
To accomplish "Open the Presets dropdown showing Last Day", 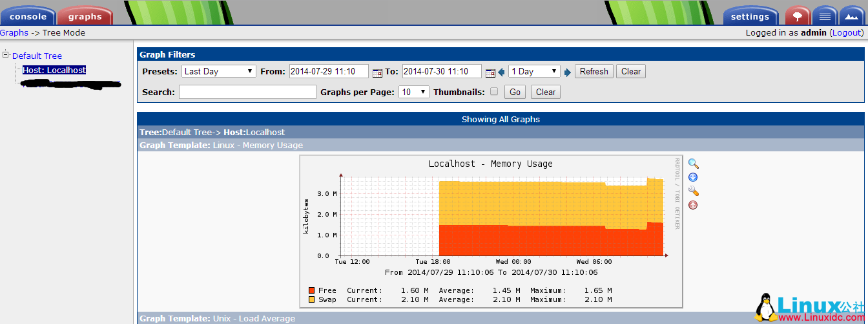I will [219, 72].
